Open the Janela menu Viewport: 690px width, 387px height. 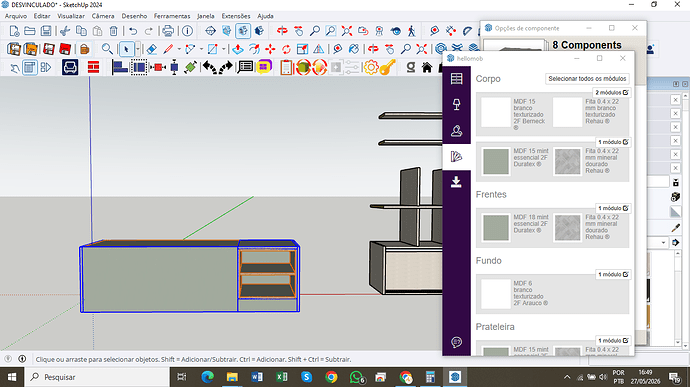click(206, 16)
